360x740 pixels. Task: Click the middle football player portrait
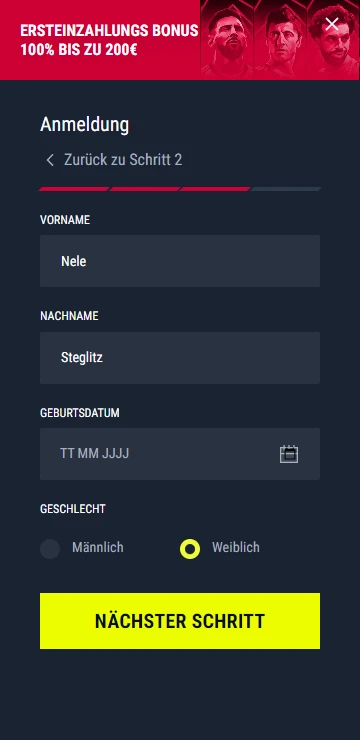(x=280, y=40)
